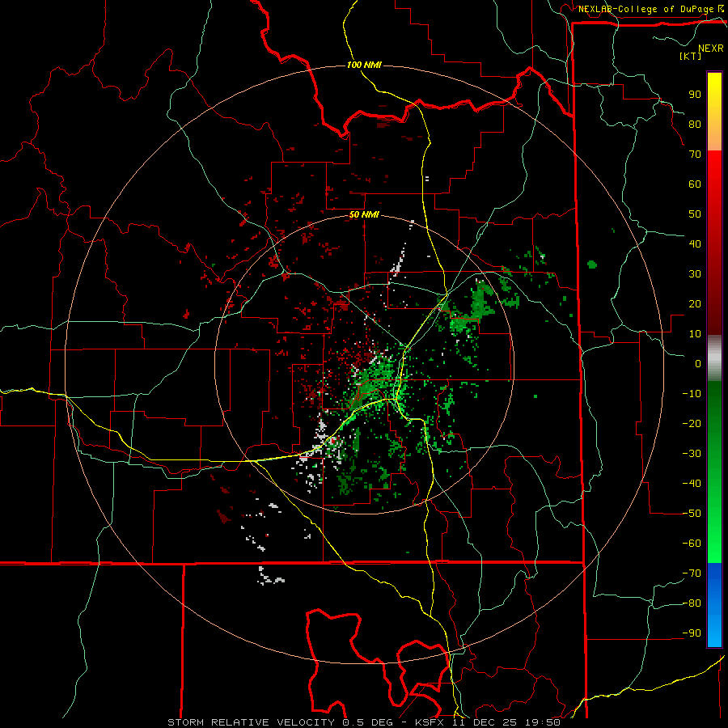
Task: Click the positive 30 scale value
Action: point(695,274)
